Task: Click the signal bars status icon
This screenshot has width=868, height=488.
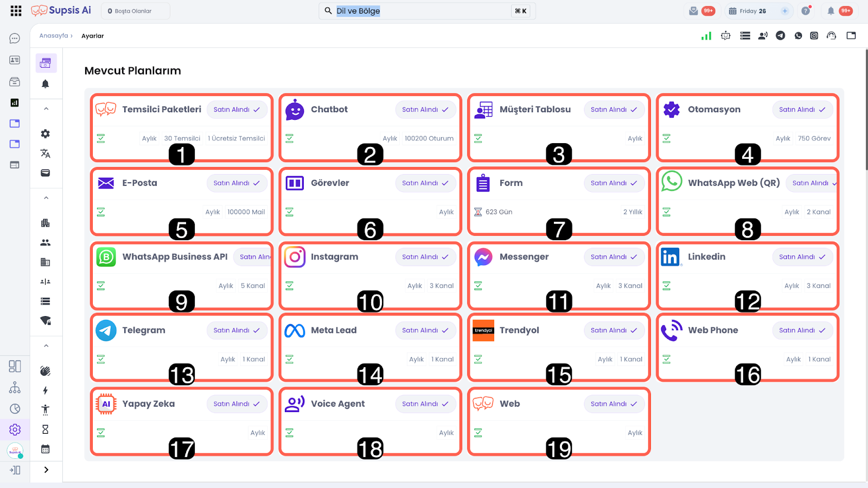Action: tap(706, 36)
